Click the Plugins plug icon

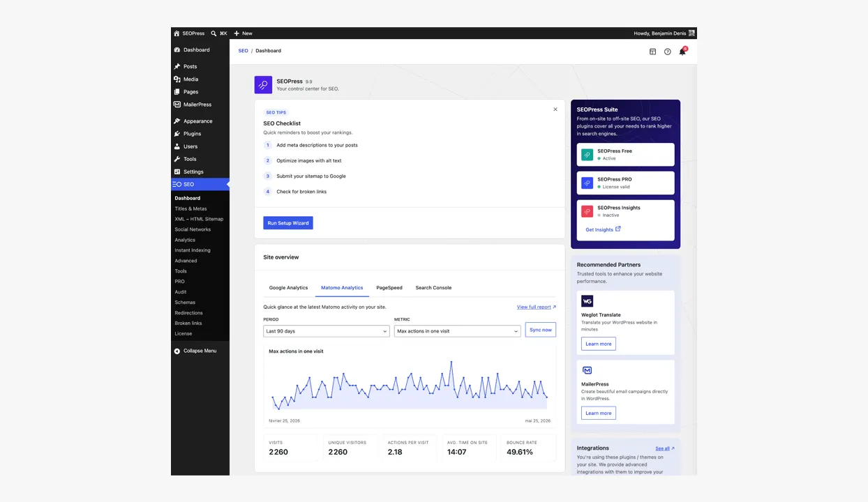[x=177, y=134]
